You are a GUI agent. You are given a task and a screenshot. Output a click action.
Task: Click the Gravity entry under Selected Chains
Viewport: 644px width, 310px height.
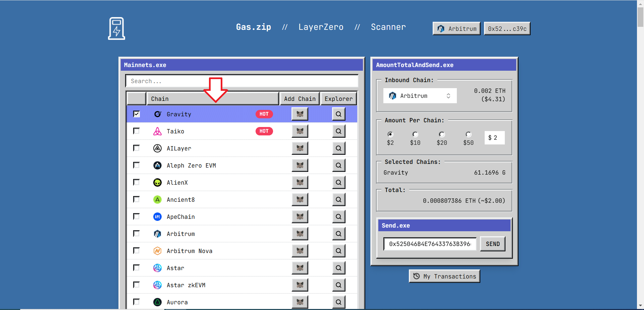point(396,173)
